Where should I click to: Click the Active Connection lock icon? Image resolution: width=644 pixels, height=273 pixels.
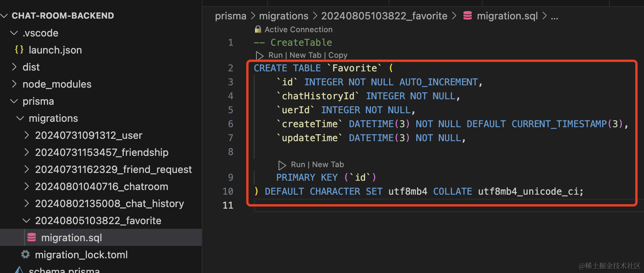258,29
